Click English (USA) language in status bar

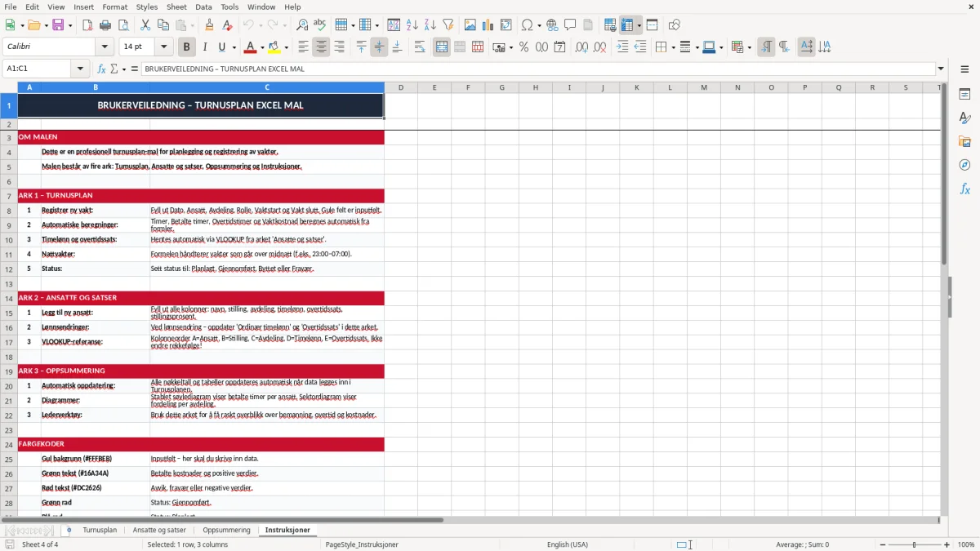567,544
